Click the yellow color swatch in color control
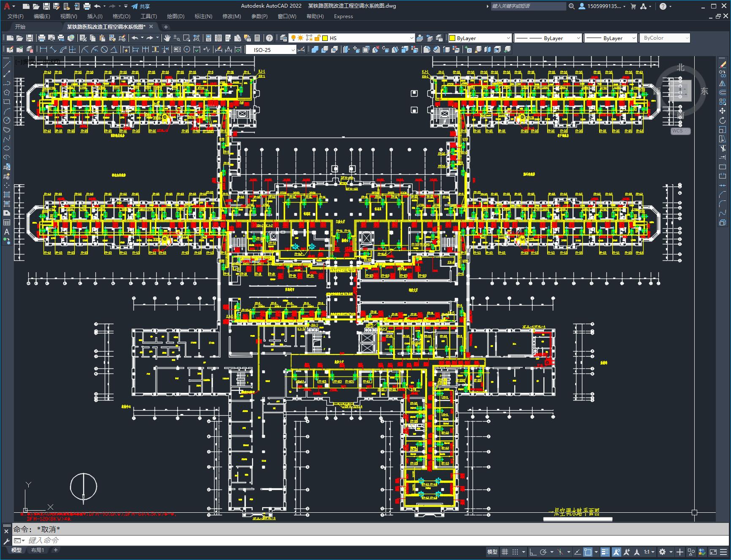The height and width of the screenshot is (560, 731). coord(452,38)
